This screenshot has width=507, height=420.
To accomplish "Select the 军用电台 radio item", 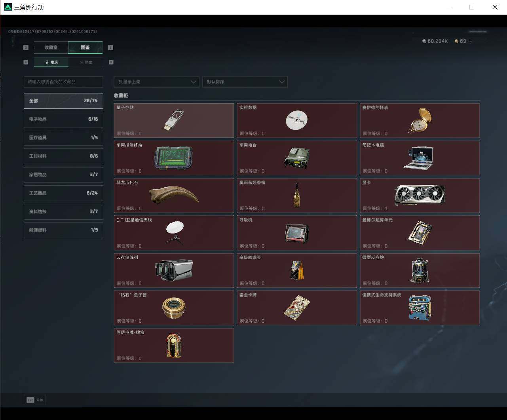I will [x=297, y=158].
